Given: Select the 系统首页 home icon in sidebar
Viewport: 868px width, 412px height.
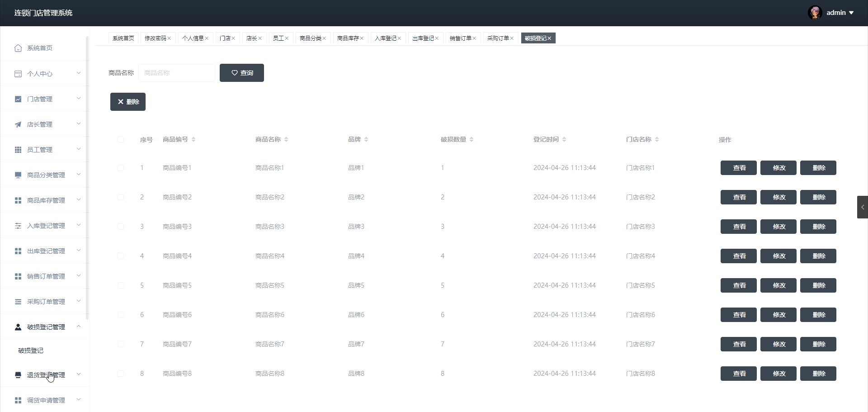Looking at the screenshot, I should [18, 48].
